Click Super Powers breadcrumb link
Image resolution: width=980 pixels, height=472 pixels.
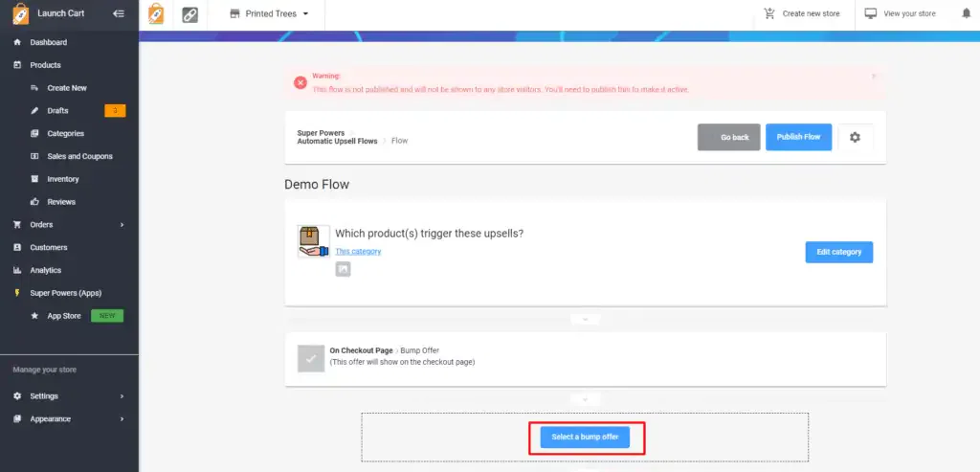[321, 133]
